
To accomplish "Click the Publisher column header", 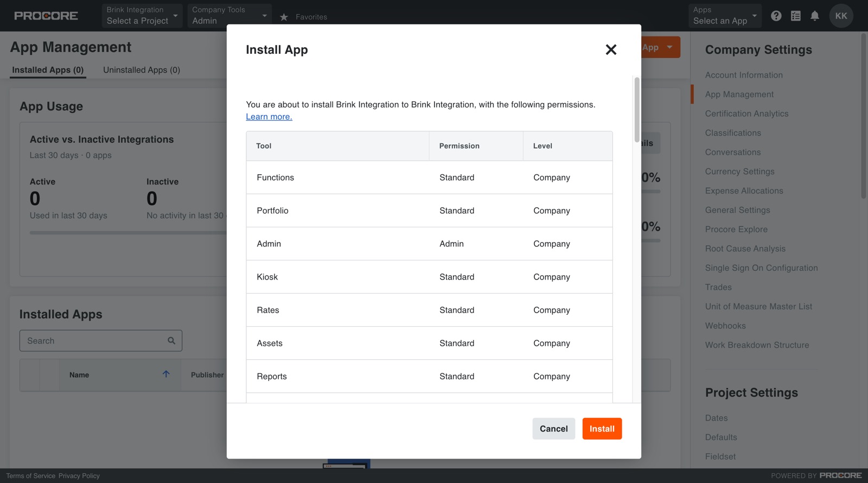I will click(x=207, y=375).
